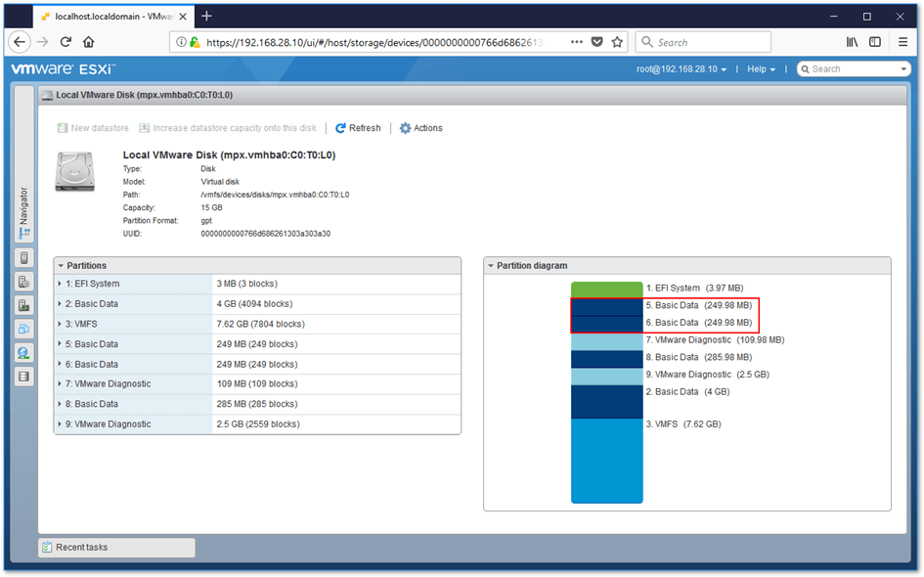This screenshot has height=577, width=924.
Task: Select the '4 GB (4094 blocks)' cell
Action: click(x=336, y=303)
